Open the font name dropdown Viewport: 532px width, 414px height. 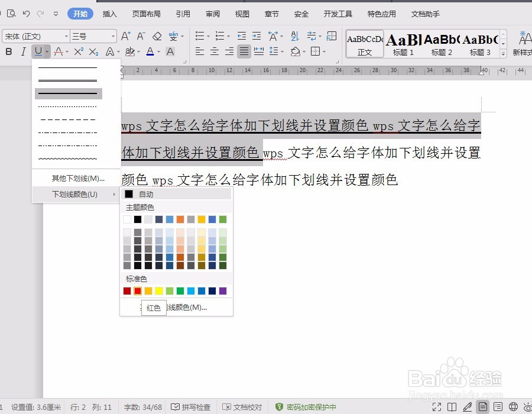tap(66, 36)
